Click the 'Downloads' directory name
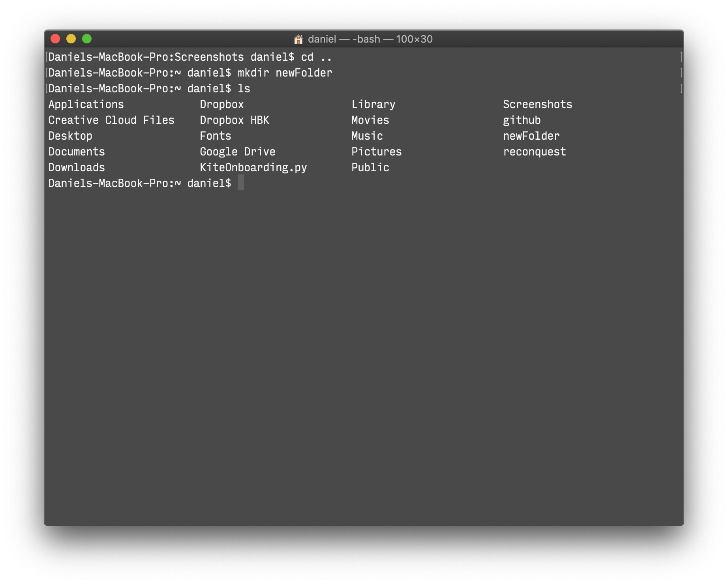Image resolution: width=728 pixels, height=584 pixels. (x=77, y=168)
